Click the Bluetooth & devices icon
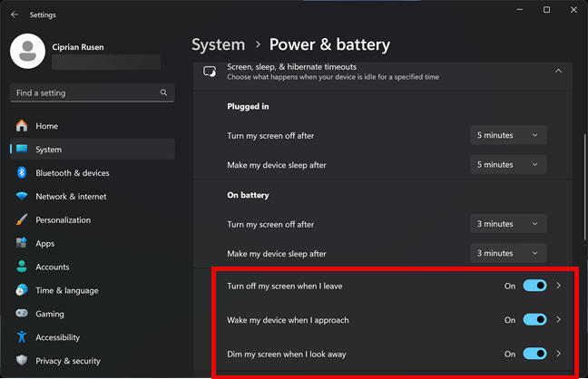 coord(22,172)
